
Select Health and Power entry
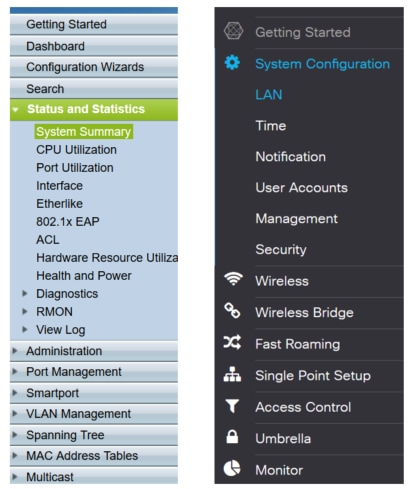pos(84,276)
